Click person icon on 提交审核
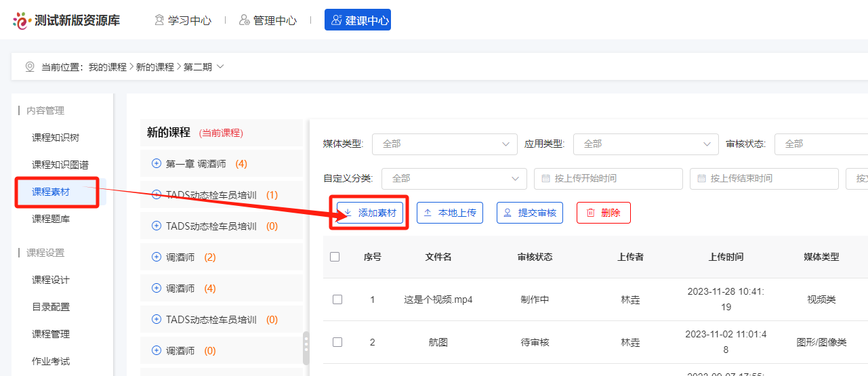This screenshot has height=376, width=868. point(508,213)
